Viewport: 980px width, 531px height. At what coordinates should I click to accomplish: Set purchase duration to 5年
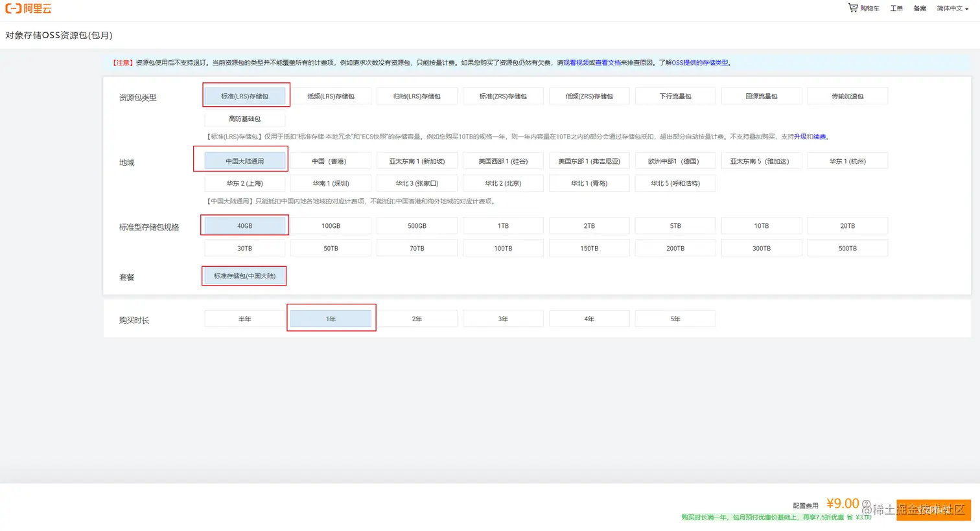(x=675, y=319)
